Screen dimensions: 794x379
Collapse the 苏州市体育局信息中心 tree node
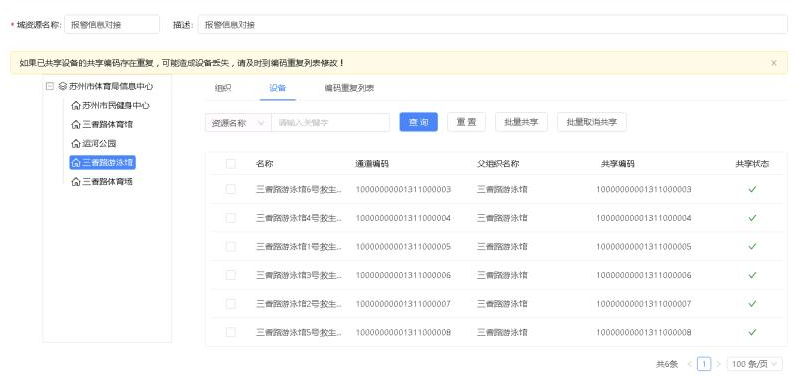50,87
